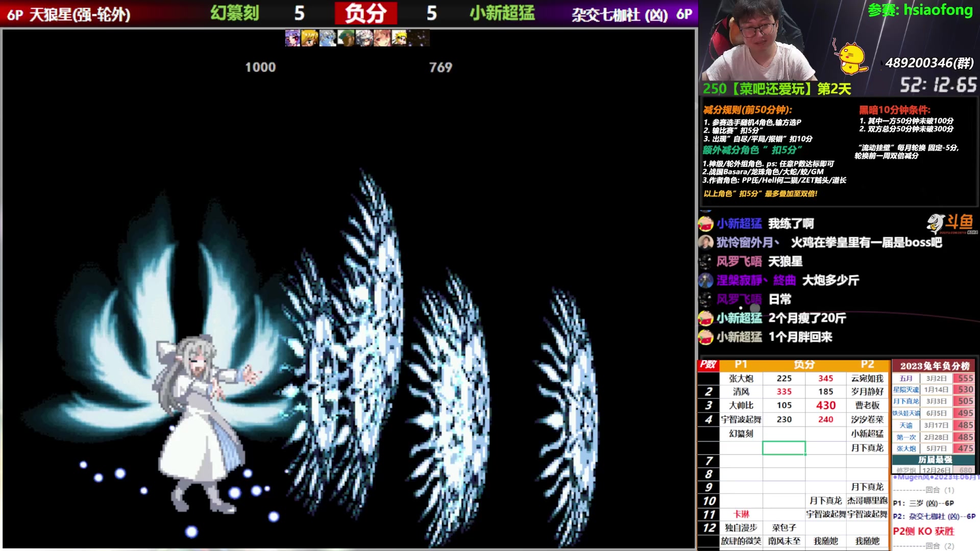Open avatar beside message 我练了啊

point(706,223)
